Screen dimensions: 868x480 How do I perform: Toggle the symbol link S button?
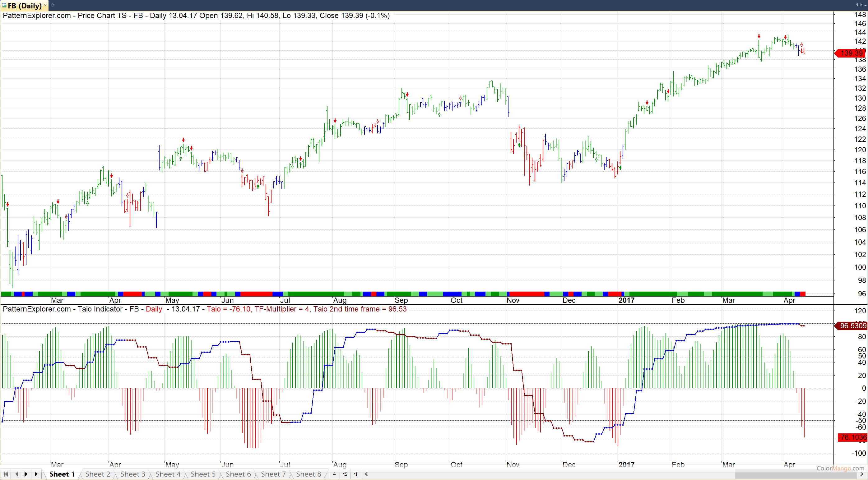coord(345,474)
